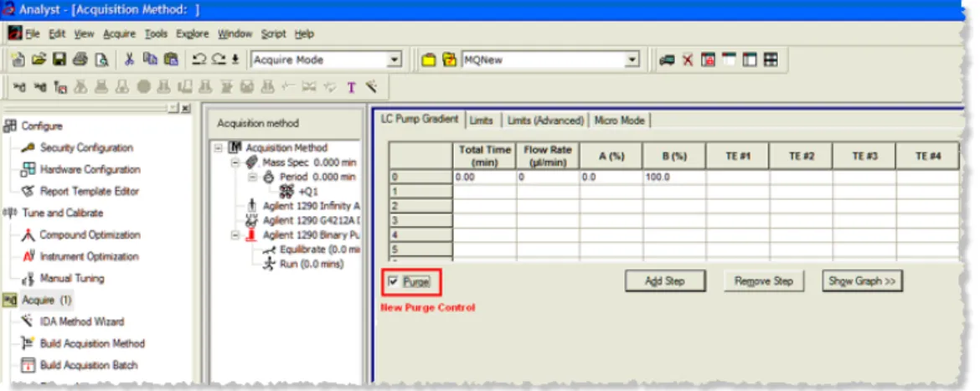Viewport: 980px width, 391px height.
Task: Open the Explore menu
Action: (193, 33)
